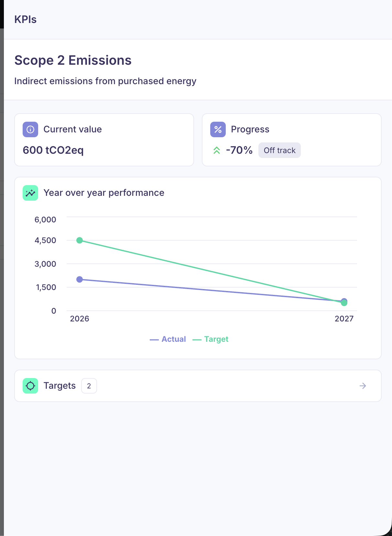Select the 2026 Actual data point
Screen dimensions: 392x536
80,279
